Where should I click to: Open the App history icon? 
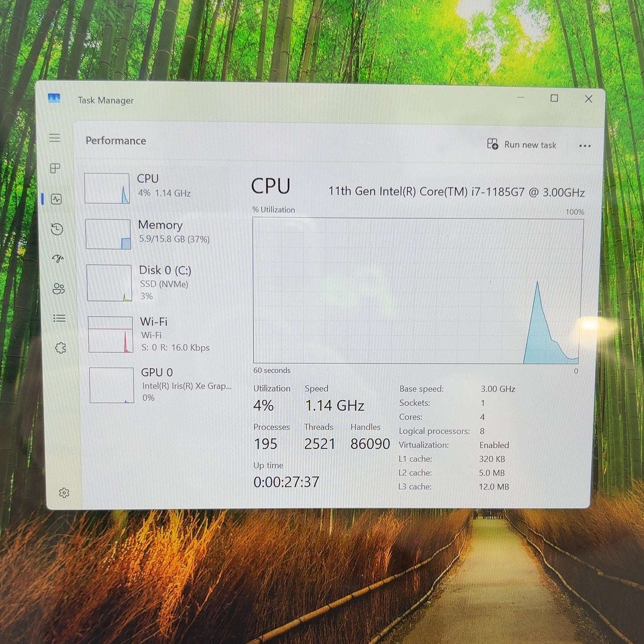coord(57,229)
